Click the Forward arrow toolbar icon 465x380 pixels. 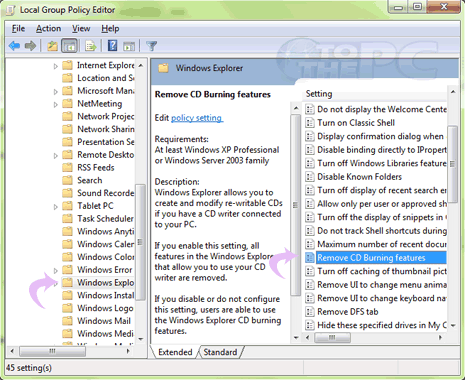click(x=30, y=46)
